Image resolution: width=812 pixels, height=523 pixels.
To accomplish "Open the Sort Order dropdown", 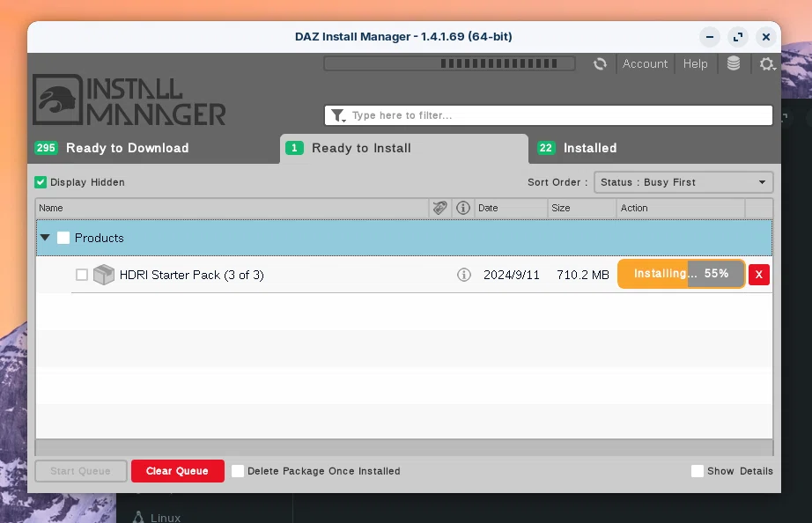I will tap(683, 182).
